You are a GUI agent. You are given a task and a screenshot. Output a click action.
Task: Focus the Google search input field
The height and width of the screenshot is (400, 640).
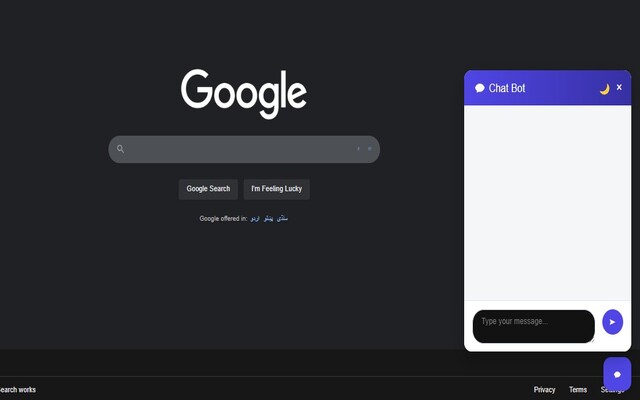pyautogui.click(x=244, y=149)
